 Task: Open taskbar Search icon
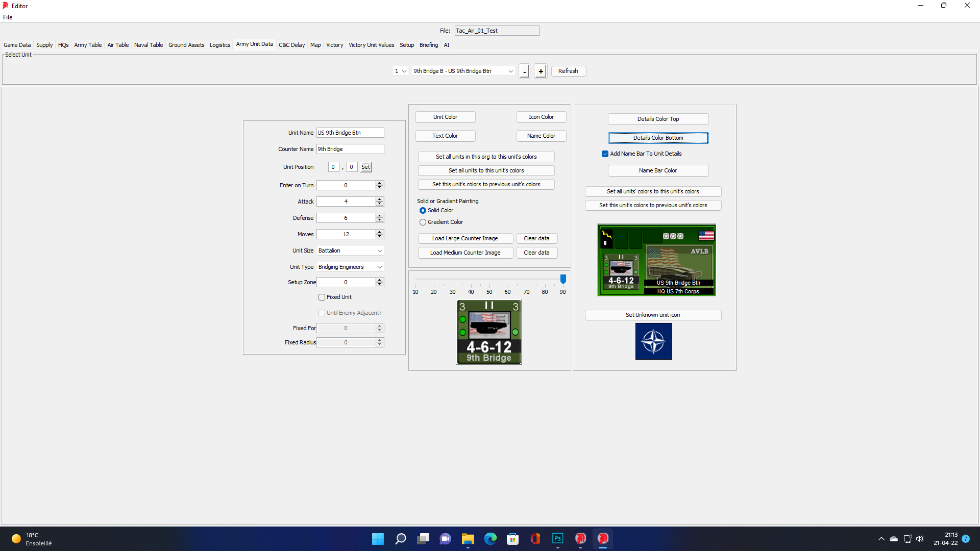[x=401, y=539]
